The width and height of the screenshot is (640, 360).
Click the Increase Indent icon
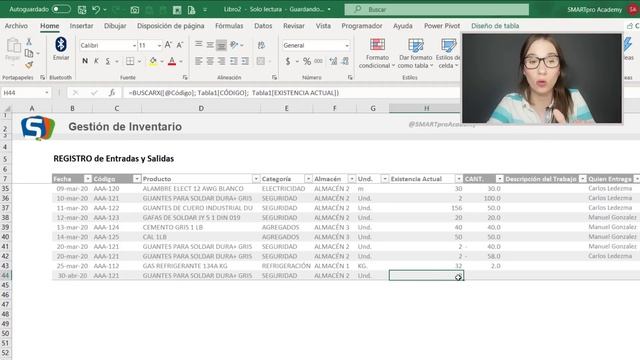point(245,61)
